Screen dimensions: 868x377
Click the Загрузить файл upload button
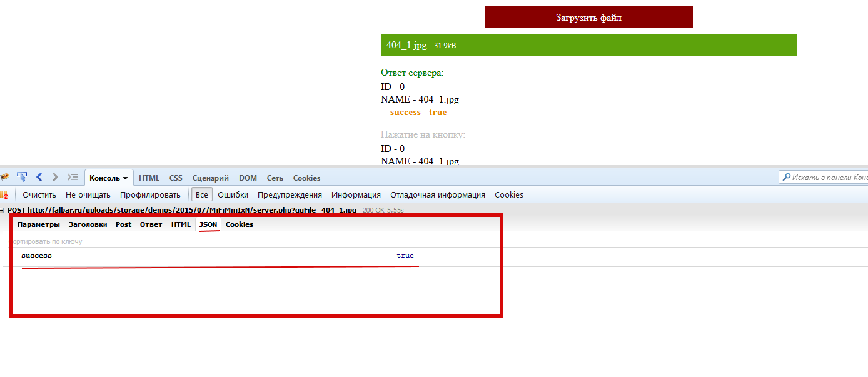click(x=588, y=17)
